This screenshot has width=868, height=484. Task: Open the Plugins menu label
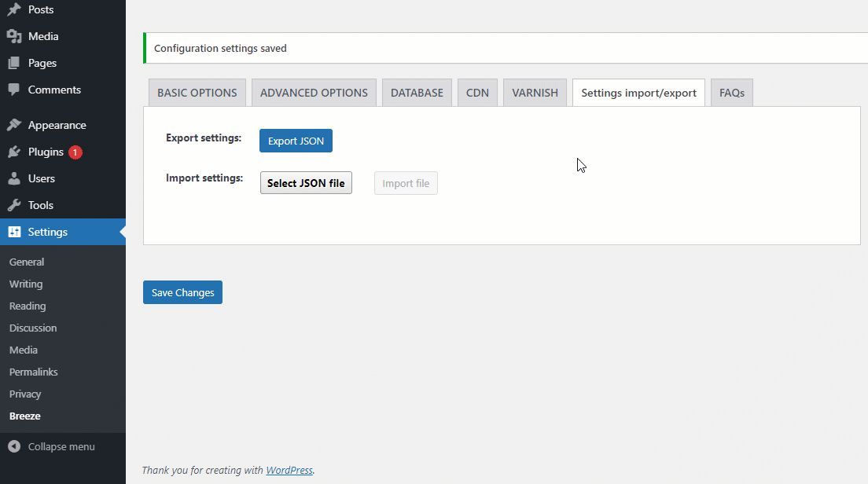[x=46, y=152]
